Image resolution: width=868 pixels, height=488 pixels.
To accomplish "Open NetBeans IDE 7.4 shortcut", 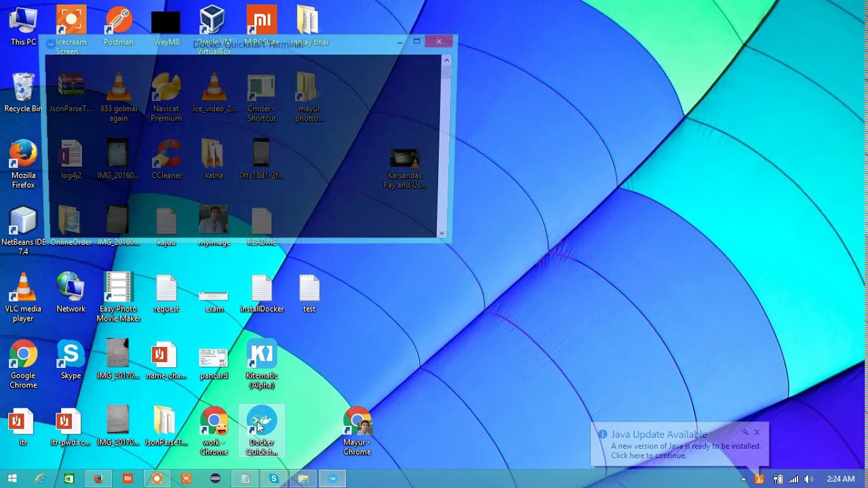I will pos(23,230).
